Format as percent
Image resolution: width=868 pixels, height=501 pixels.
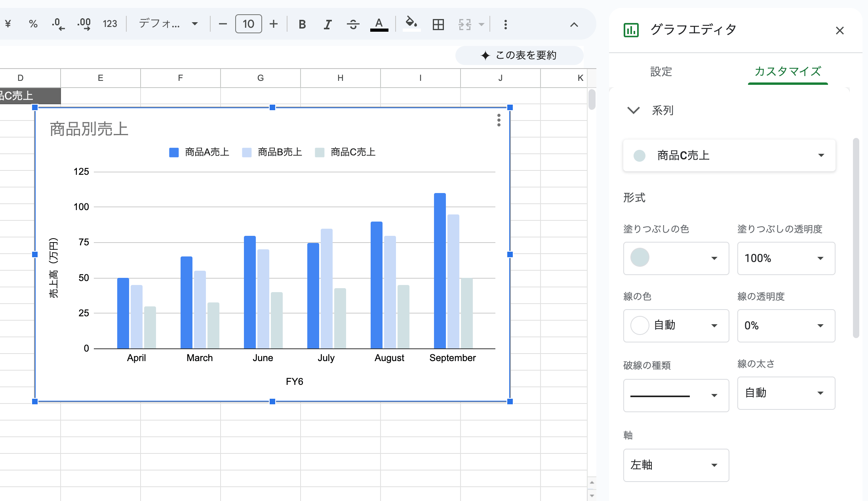pyautogui.click(x=33, y=24)
